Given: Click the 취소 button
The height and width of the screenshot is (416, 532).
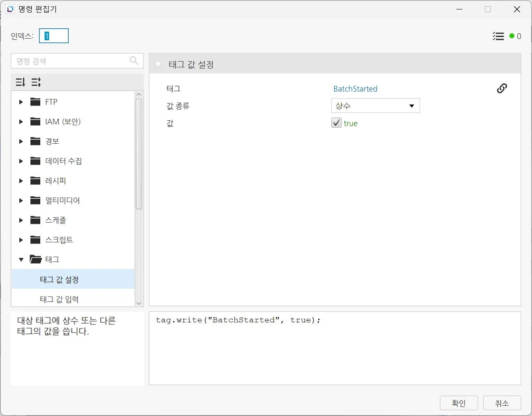Looking at the screenshot, I should pyautogui.click(x=502, y=403).
